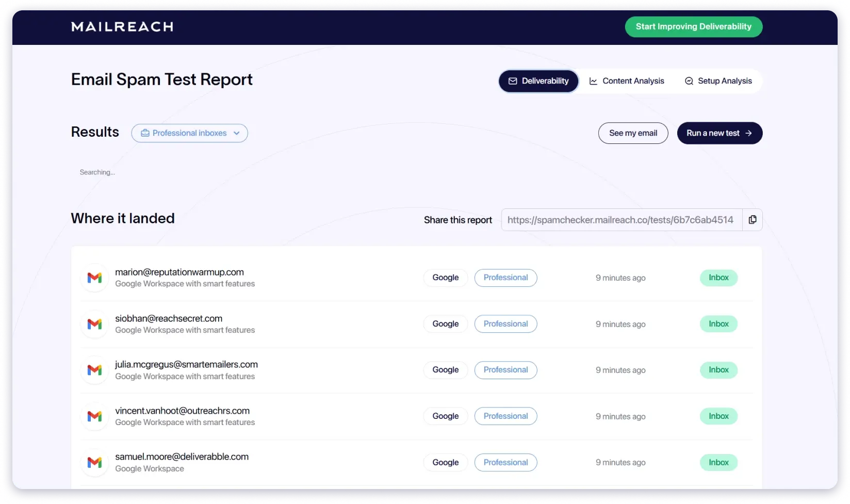This screenshot has width=850, height=504.
Task: Click the Email Spam Test Report heading
Action: point(161,79)
